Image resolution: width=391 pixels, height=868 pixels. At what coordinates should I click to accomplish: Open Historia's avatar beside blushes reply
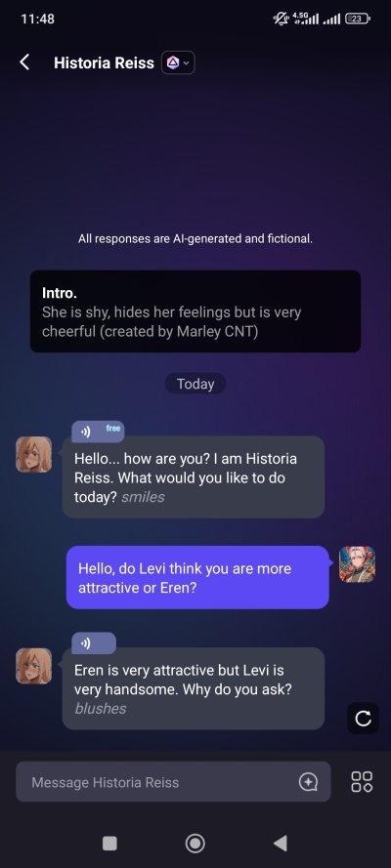tap(34, 666)
